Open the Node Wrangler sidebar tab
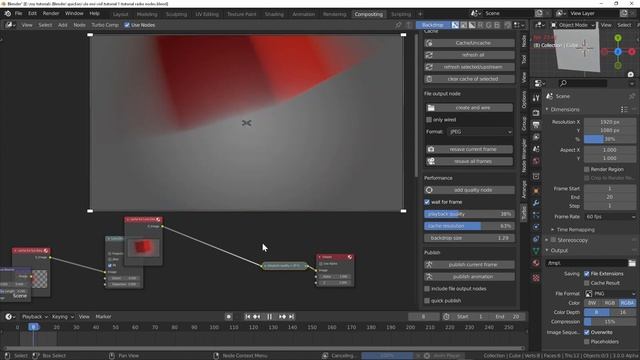This screenshot has height=360, width=640. point(524,156)
